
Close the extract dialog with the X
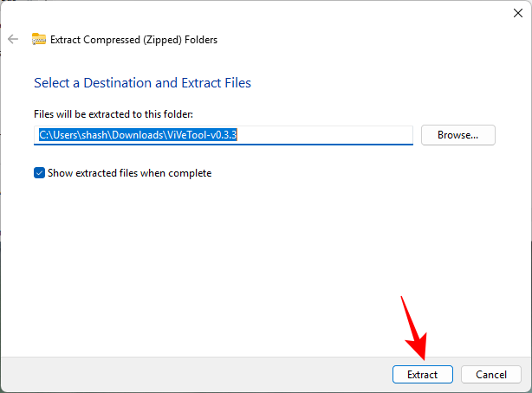tap(518, 13)
